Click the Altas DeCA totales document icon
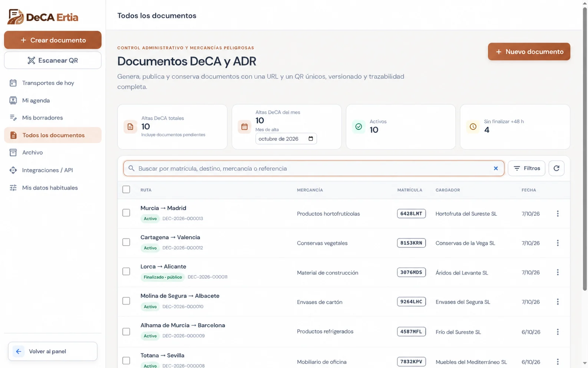Image resolution: width=588 pixels, height=368 pixels. [130, 127]
